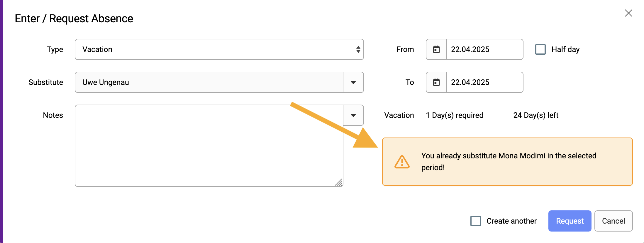
Task: Close the Enter / Request Absence dialog
Action: tap(628, 13)
